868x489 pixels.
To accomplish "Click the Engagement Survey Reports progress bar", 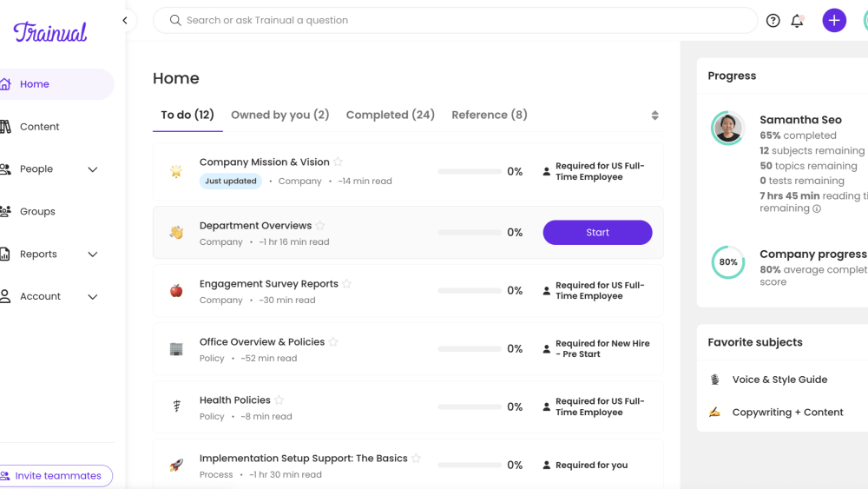I will (x=470, y=291).
